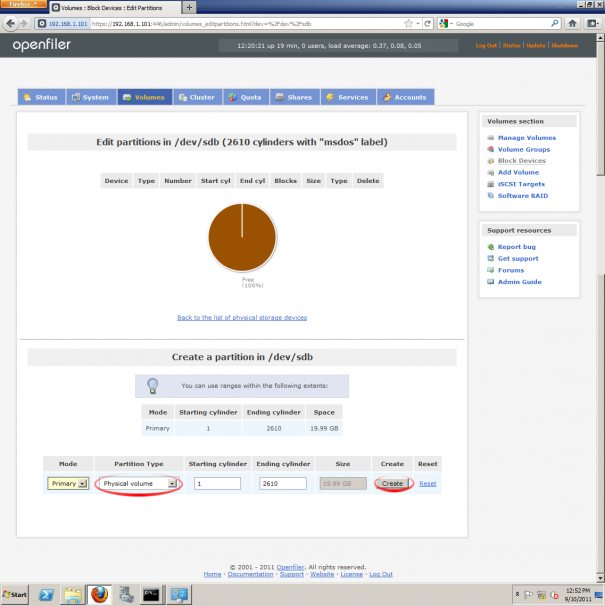The height and width of the screenshot is (606, 605).
Task: Open the Firefox application menu button
Action: (23, 4)
